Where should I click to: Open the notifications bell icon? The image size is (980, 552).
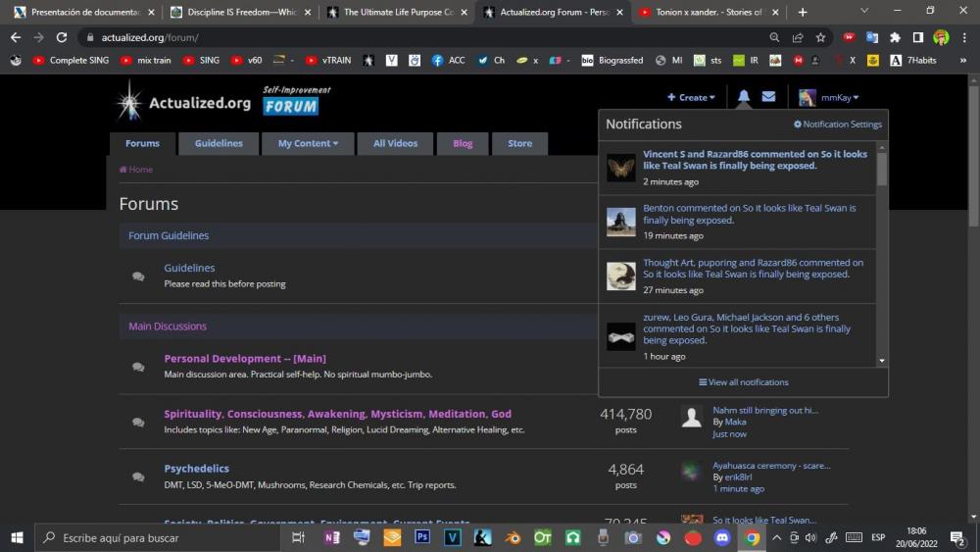pos(743,96)
